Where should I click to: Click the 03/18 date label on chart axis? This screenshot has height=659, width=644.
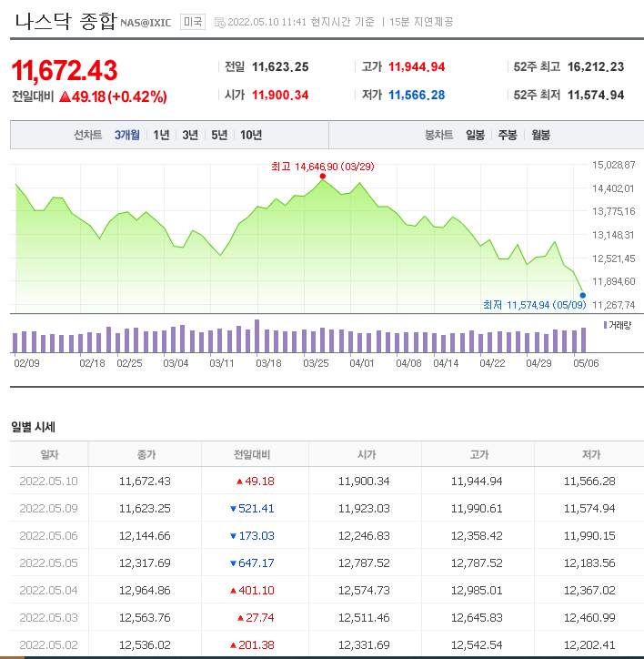269,363
